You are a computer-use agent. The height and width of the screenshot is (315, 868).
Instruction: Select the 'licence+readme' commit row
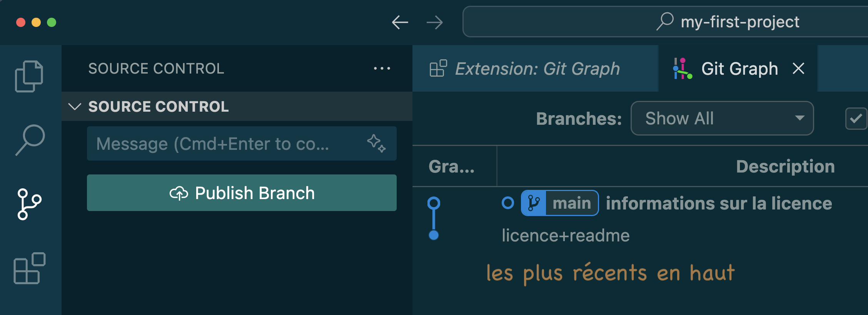click(x=566, y=235)
